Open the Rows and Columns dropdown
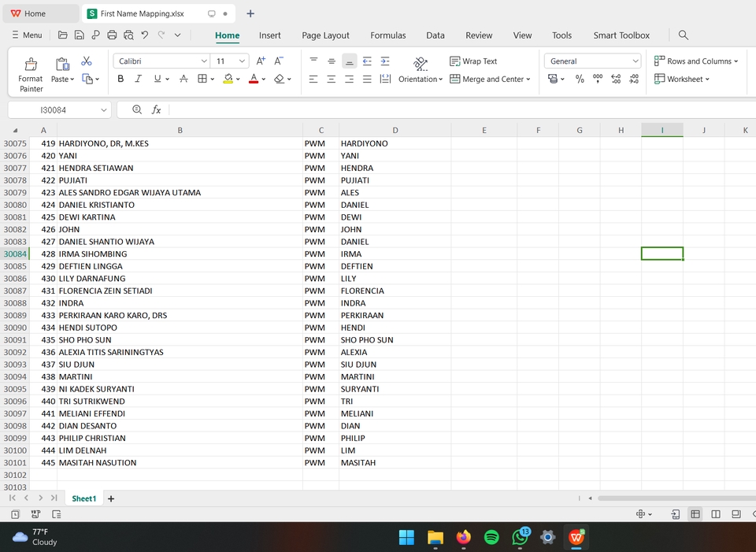 point(696,61)
